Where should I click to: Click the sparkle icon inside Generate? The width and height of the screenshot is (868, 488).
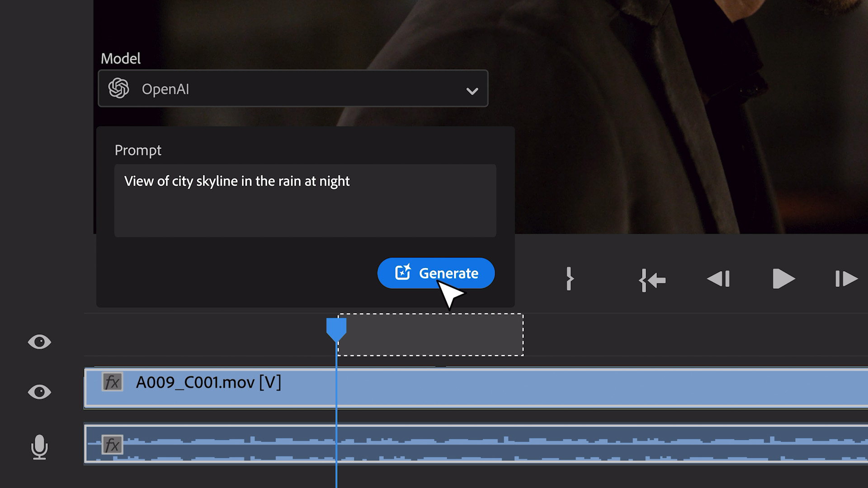[x=403, y=272]
